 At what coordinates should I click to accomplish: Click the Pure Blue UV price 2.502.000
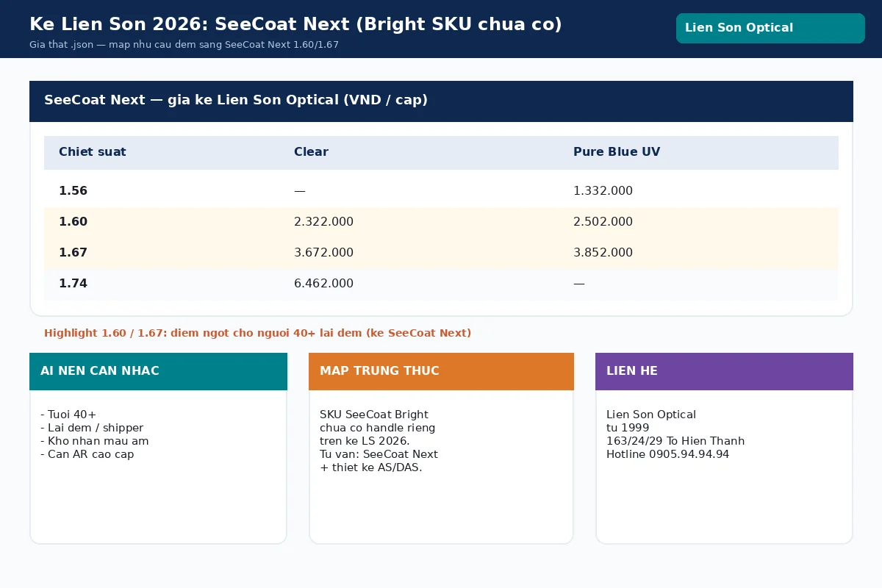click(603, 222)
